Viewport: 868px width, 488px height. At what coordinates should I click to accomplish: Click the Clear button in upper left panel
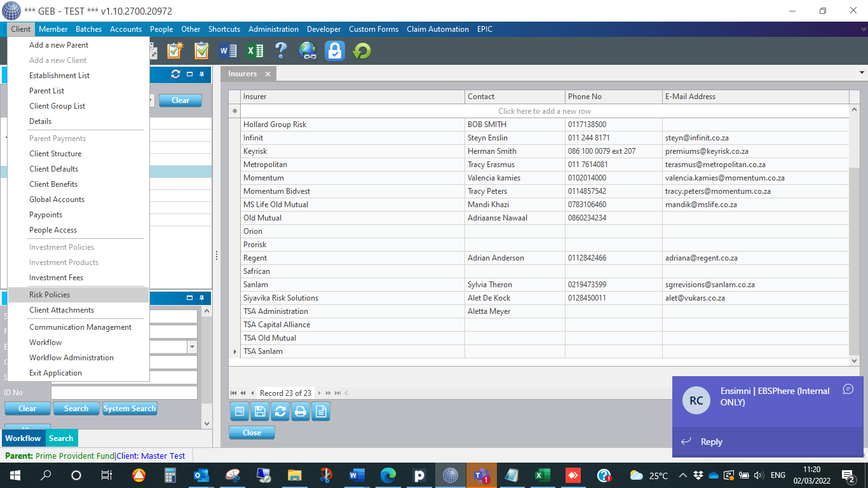[x=180, y=100]
